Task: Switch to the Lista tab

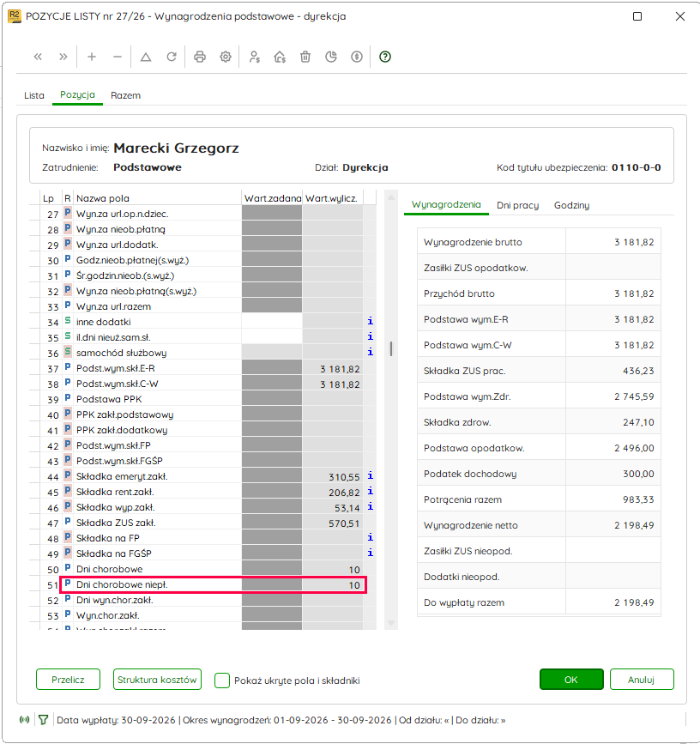Action: click(x=34, y=95)
